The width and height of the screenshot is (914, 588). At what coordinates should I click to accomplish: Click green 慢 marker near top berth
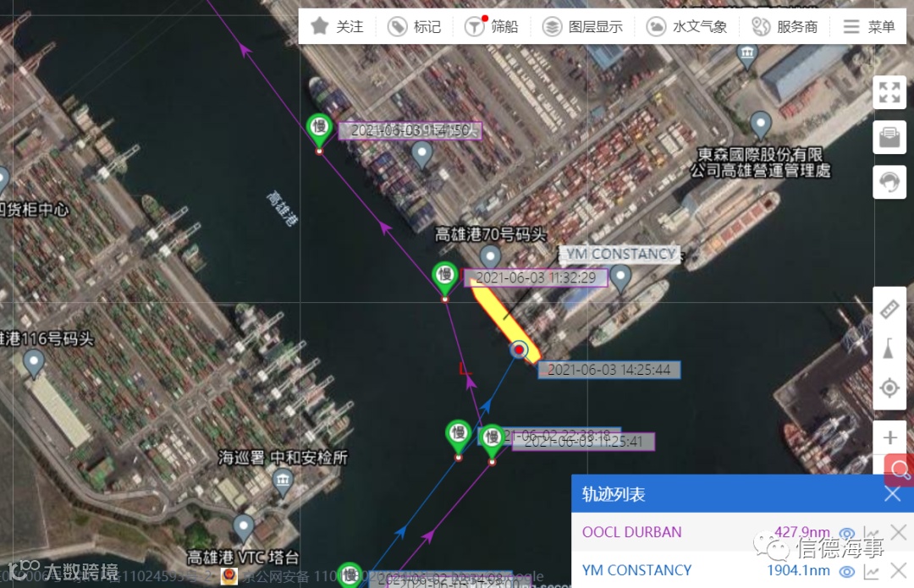pyautogui.click(x=319, y=129)
